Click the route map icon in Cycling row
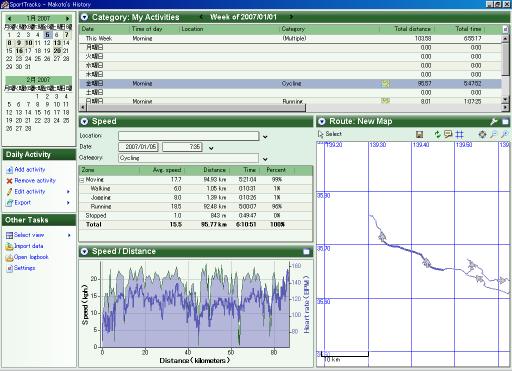The image size is (512, 371). tap(386, 84)
